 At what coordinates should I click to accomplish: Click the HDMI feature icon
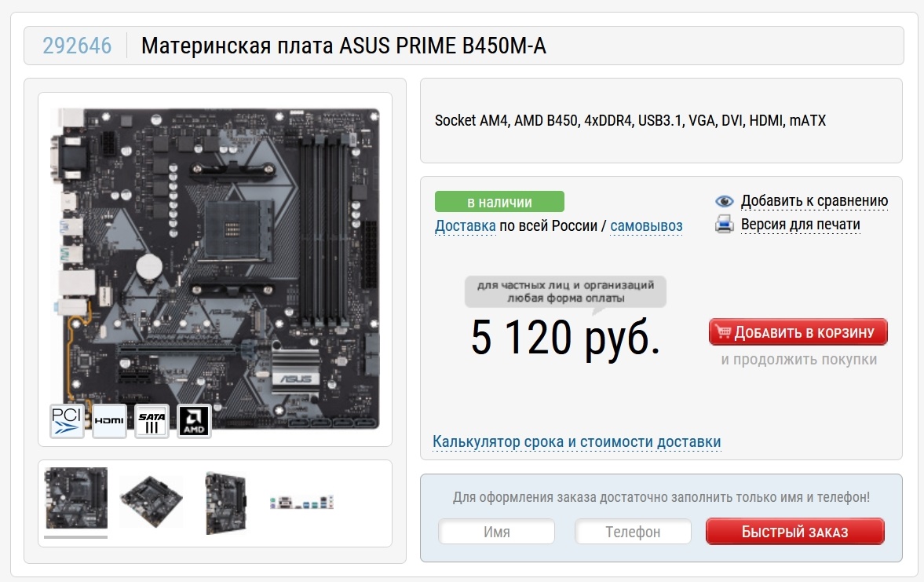[110, 421]
